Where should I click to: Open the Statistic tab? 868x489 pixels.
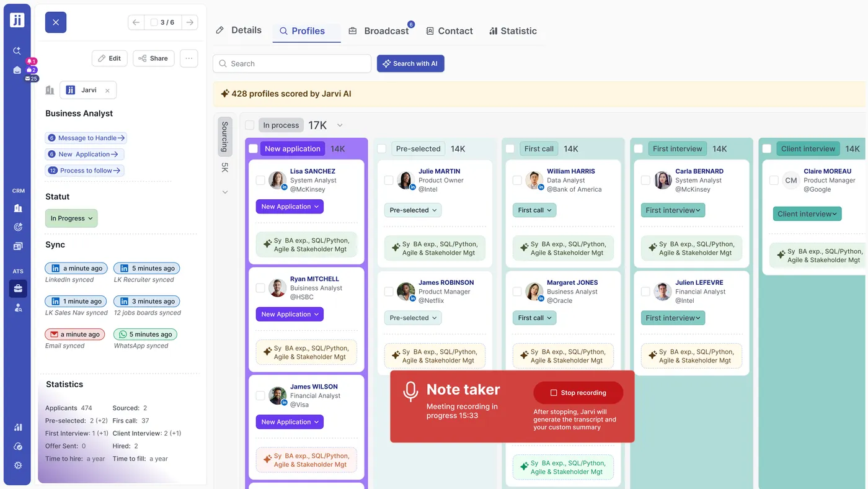[513, 31]
